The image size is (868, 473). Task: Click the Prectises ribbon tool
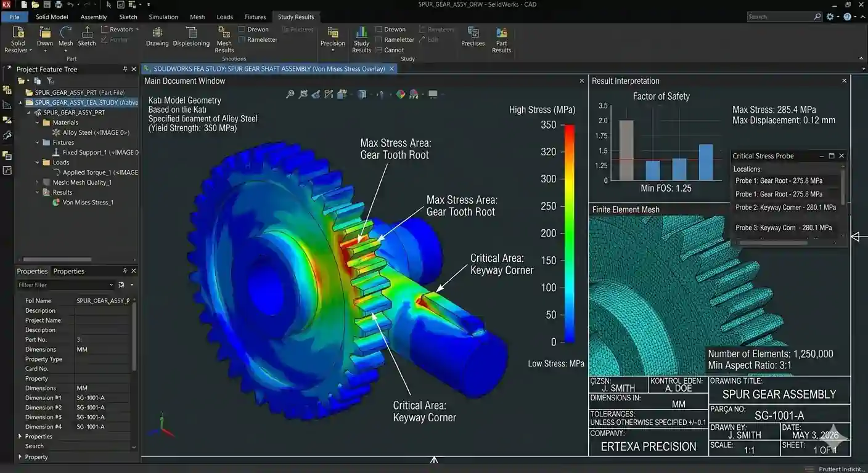click(473, 37)
